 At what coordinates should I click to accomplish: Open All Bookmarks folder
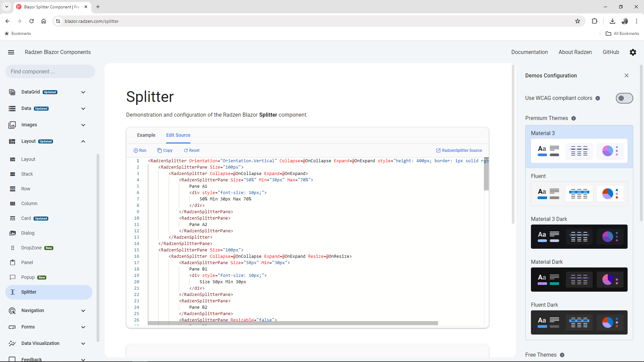tap(623, 34)
